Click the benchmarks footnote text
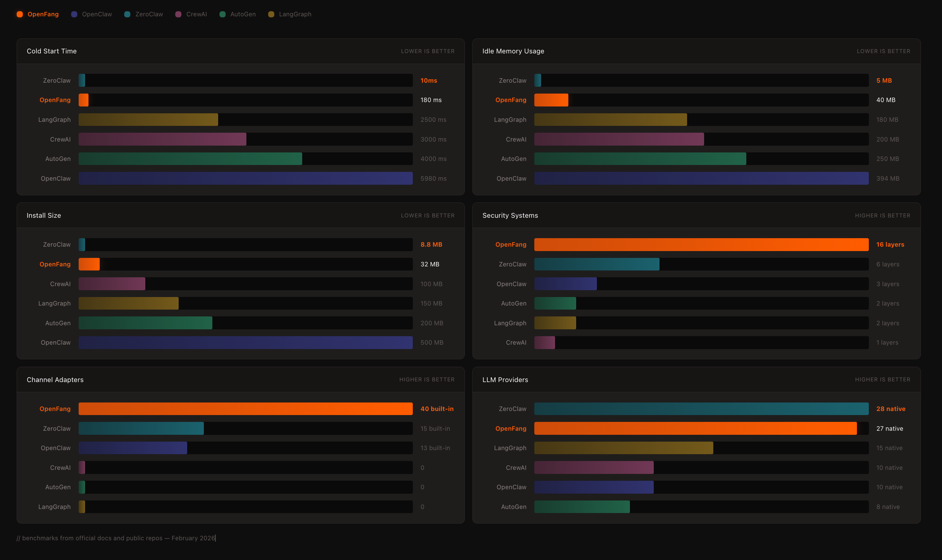The width and height of the screenshot is (942, 560). point(115,538)
